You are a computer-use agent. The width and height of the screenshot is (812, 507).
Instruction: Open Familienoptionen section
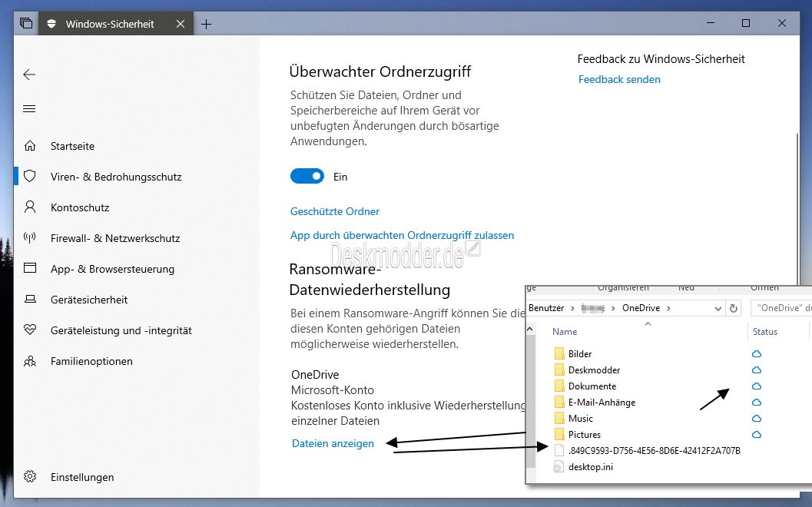(x=91, y=361)
